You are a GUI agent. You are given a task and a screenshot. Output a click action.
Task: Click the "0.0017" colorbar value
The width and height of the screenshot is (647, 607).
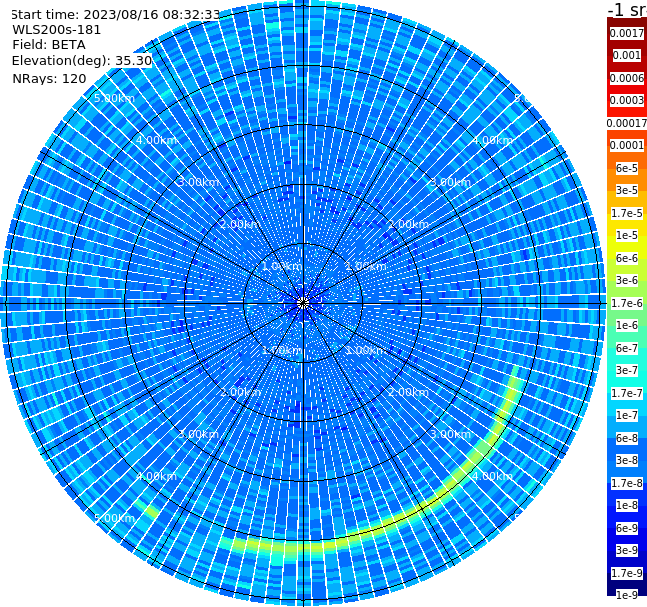pyautogui.click(x=626, y=33)
